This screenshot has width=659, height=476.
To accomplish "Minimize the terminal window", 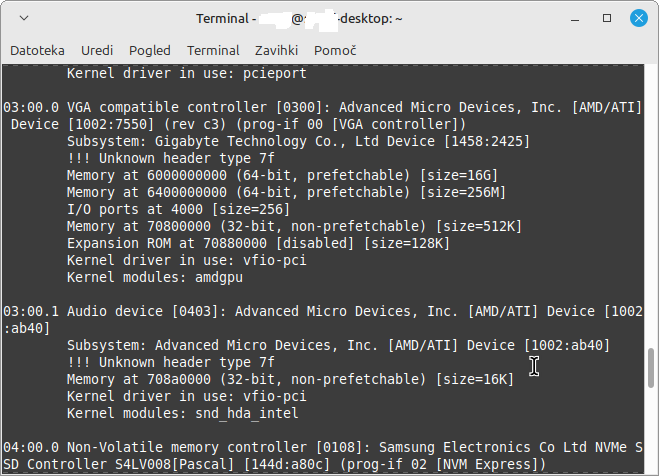I will coord(575,19).
